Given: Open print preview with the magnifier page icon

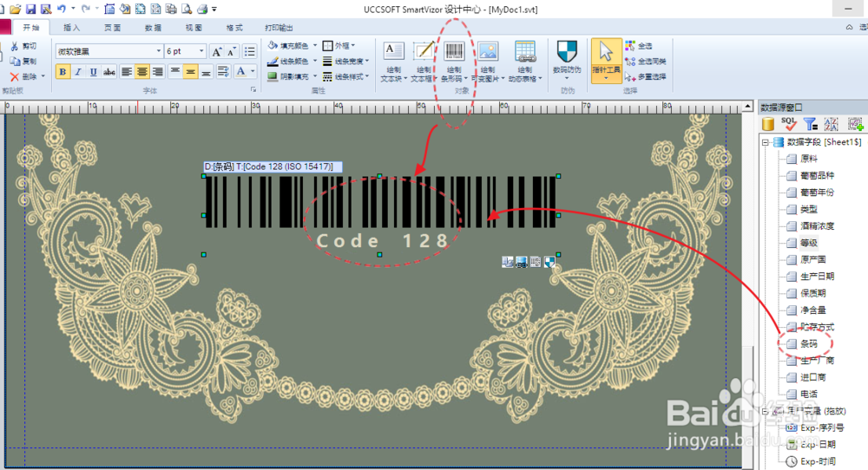Looking at the screenshot, I should pyautogui.click(x=187, y=9).
